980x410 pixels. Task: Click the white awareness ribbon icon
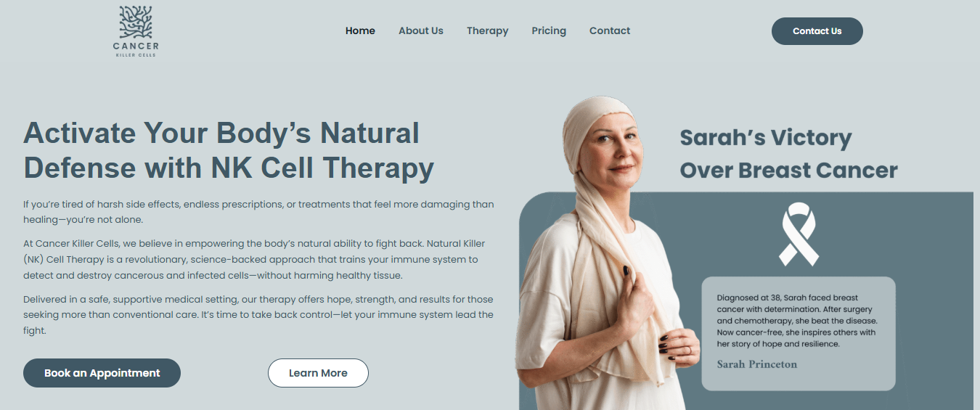tap(799, 234)
